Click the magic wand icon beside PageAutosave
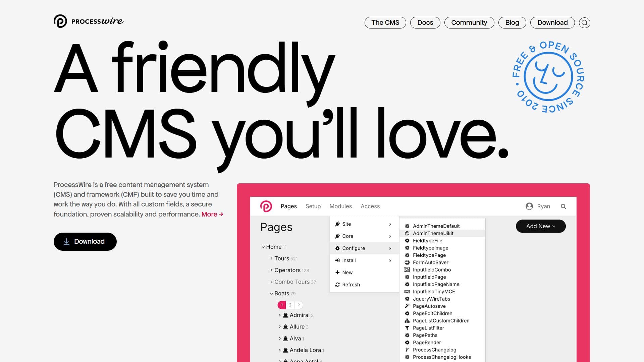The image size is (644, 362). point(407,306)
